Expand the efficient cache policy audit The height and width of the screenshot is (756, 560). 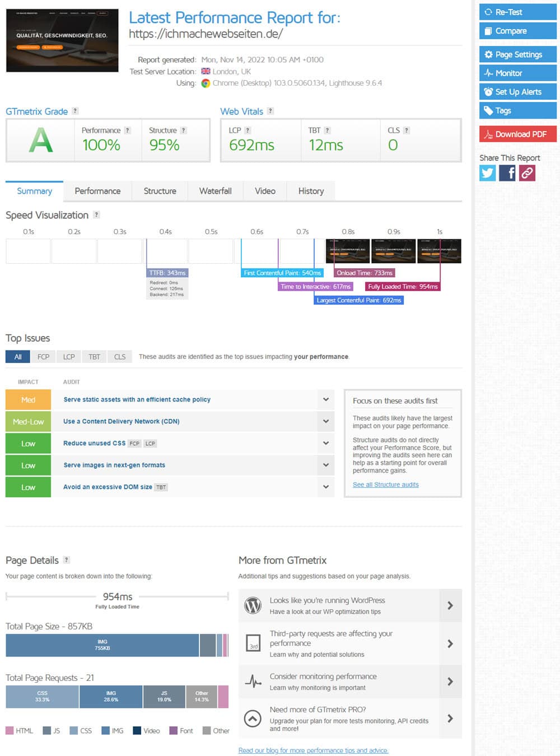point(325,399)
